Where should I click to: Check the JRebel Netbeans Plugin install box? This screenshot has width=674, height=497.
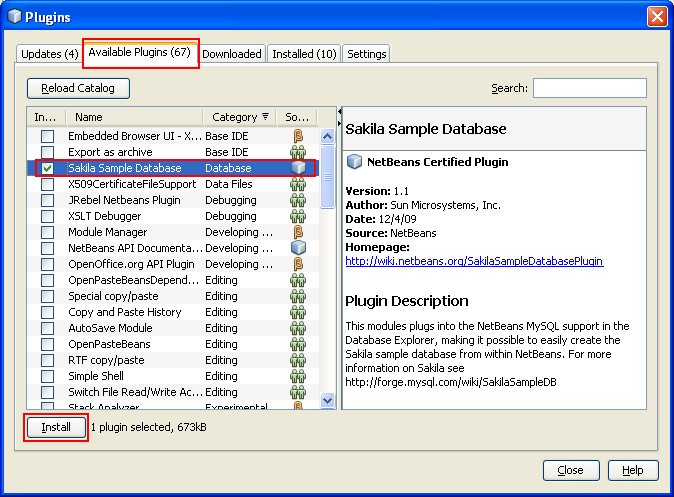(x=48, y=200)
